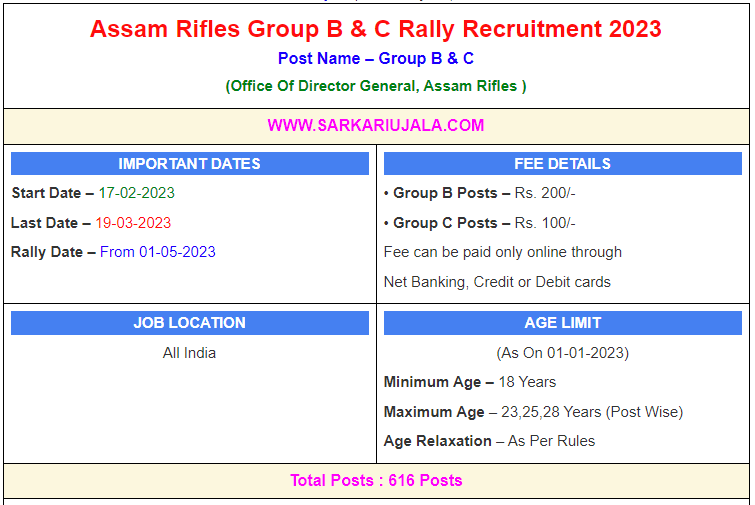755x505 pixels.
Task: Click the last date 19-03-2023
Action: point(133,223)
